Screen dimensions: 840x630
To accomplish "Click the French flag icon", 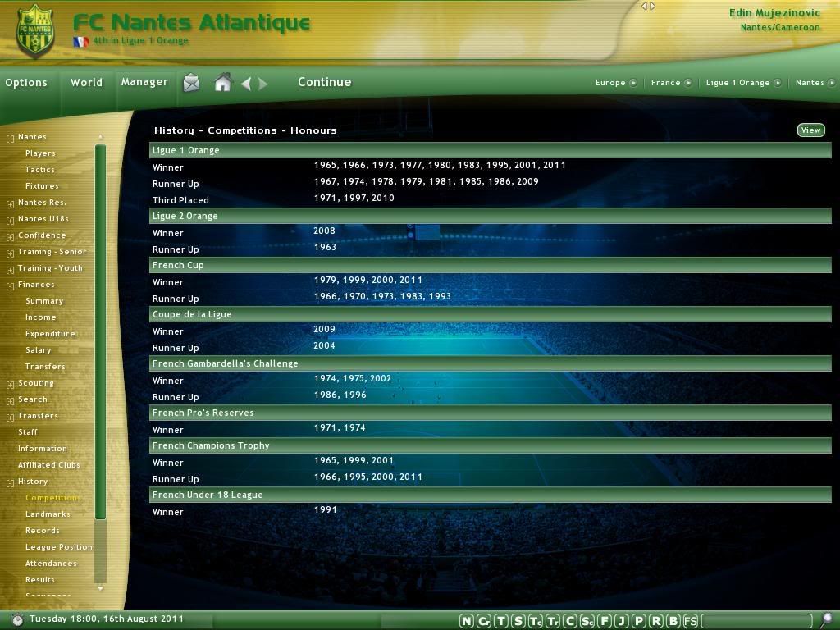I will pos(80,41).
